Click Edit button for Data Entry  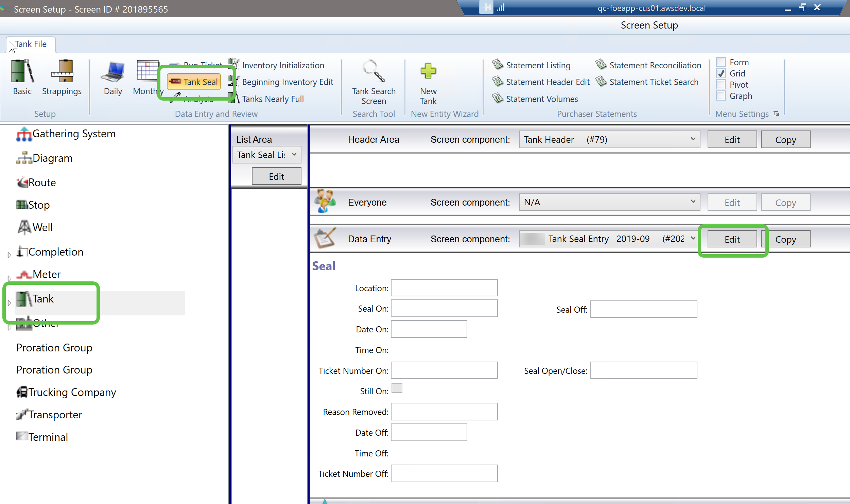pos(732,239)
